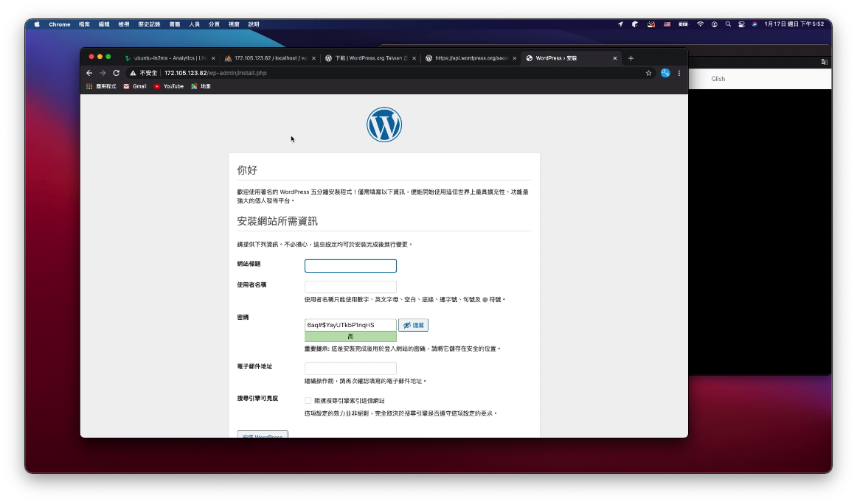Click the battery status icon
Viewport: 857px width, 504px height.
pyautogui.click(x=683, y=24)
